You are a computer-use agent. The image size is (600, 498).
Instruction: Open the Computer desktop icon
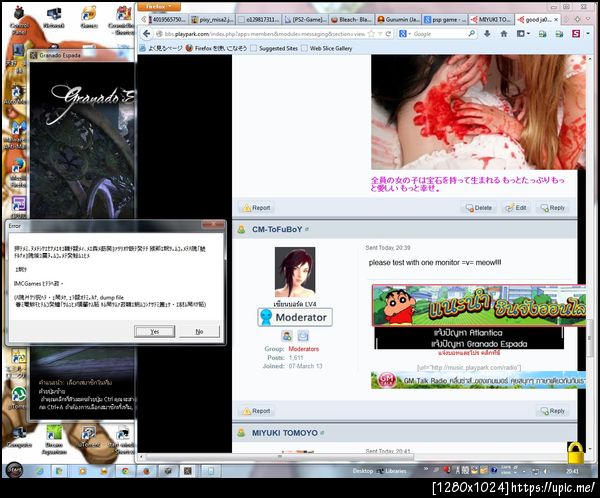18,438
